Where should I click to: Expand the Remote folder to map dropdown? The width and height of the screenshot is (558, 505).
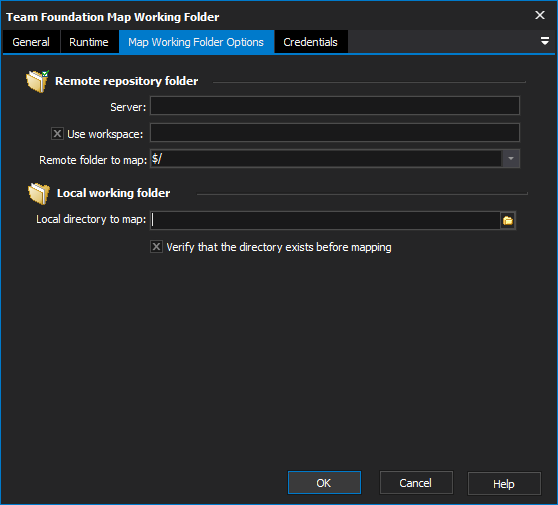[x=511, y=159]
